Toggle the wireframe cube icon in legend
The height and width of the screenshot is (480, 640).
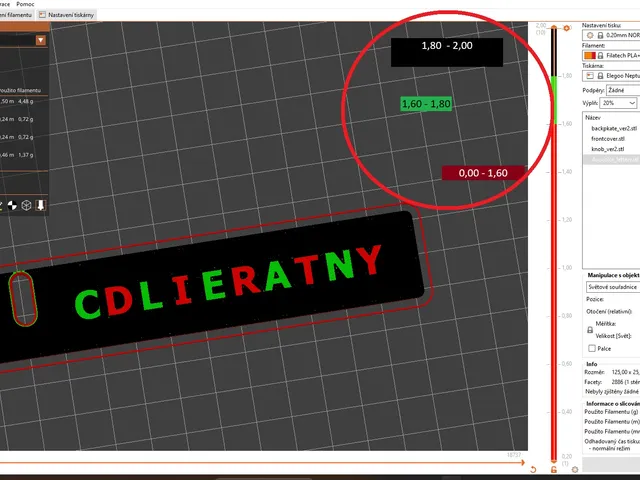click(x=26, y=205)
